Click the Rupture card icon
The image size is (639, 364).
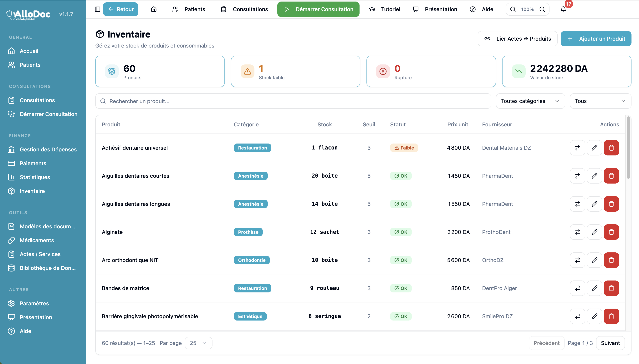(383, 72)
